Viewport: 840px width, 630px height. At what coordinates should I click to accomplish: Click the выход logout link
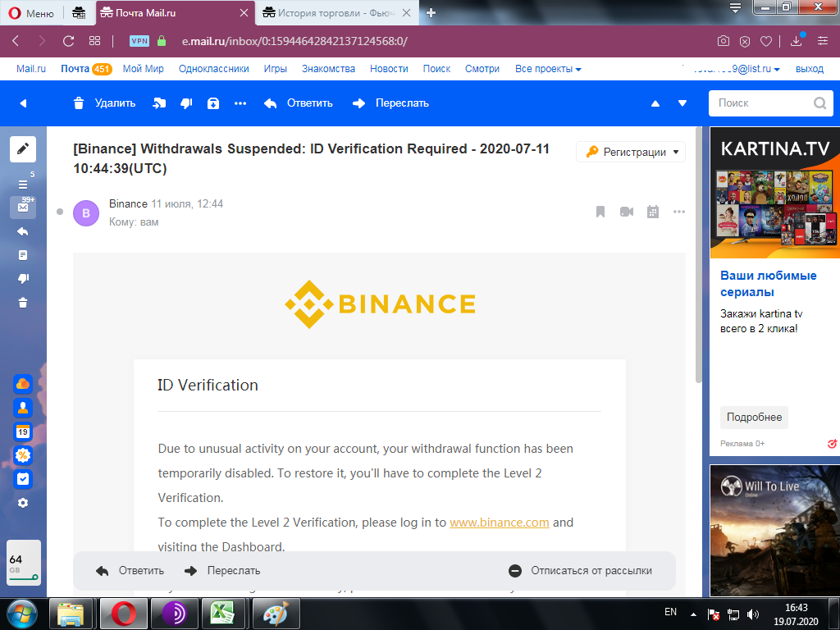pos(810,69)
